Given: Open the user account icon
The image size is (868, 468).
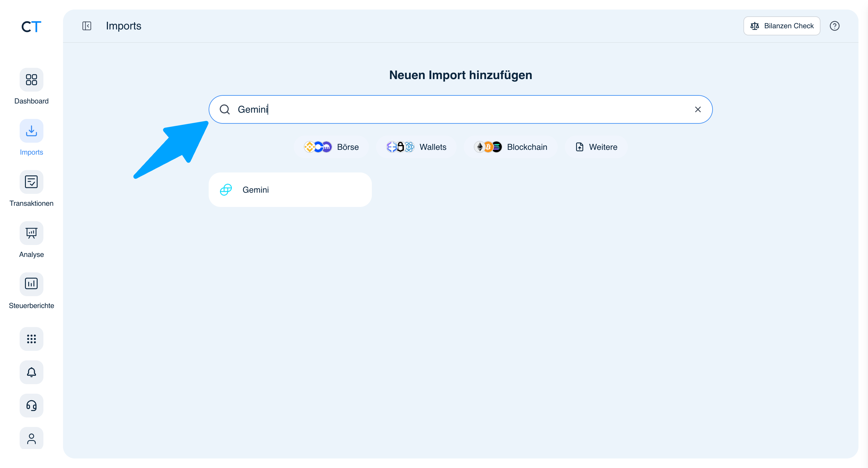Looking at the screenshot, I should pos(31,438).
